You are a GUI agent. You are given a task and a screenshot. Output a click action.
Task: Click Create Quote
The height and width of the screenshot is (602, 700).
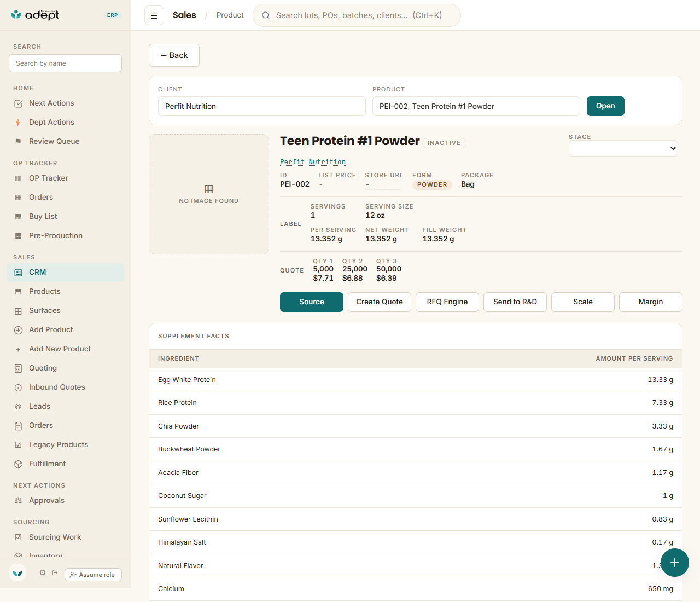(380, 302)
